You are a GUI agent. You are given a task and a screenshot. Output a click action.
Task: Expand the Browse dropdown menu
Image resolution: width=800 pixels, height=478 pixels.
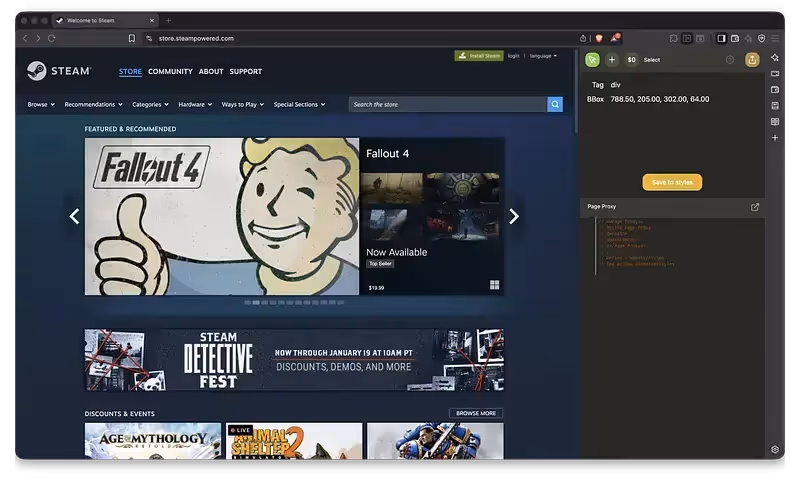click(x=41, y=105)
